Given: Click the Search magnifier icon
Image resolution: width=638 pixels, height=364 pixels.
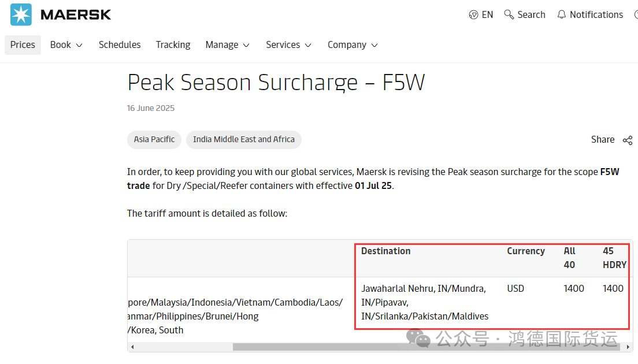Looking at the screenshot, I should point(509,14).
